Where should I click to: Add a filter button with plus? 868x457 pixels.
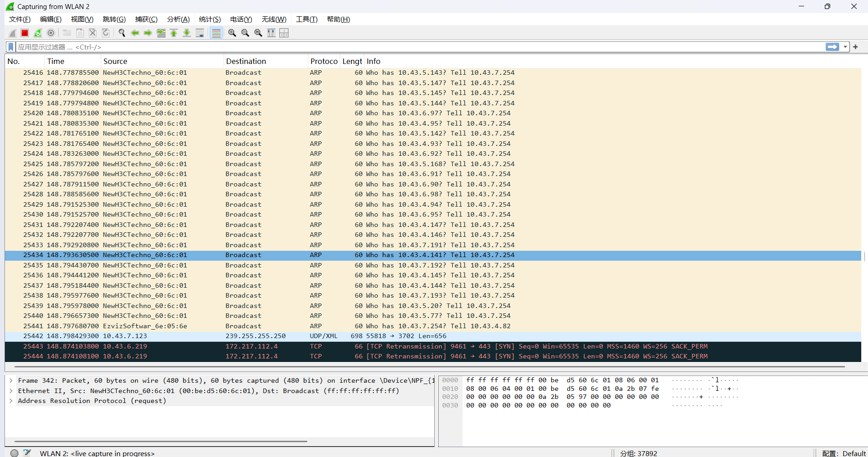click(855, 47)
